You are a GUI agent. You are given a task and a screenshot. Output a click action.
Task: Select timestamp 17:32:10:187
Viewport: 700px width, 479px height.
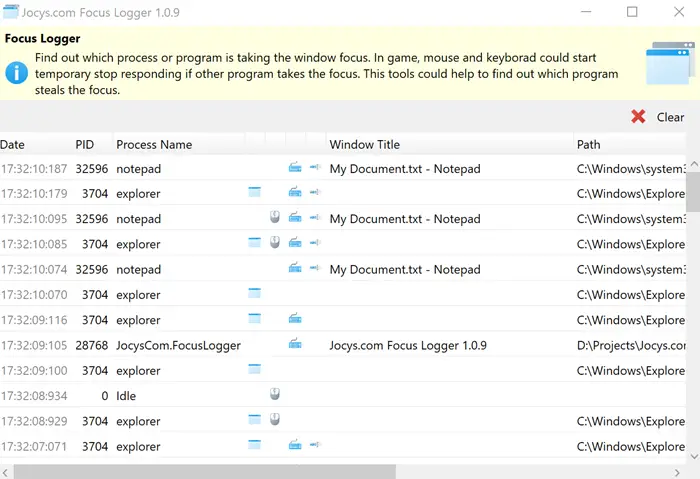(x=34, y=169)
